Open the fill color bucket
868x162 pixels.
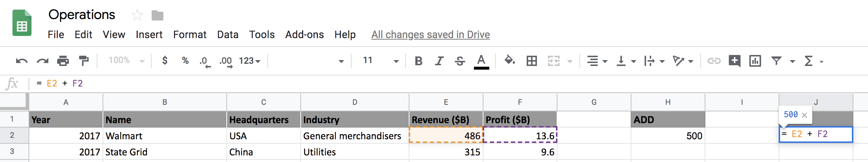tap(509, 60)
